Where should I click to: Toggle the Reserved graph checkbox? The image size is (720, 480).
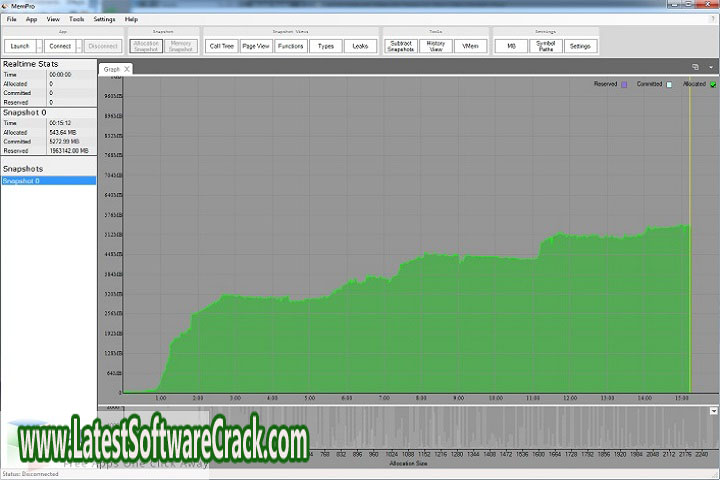point(625,85)
